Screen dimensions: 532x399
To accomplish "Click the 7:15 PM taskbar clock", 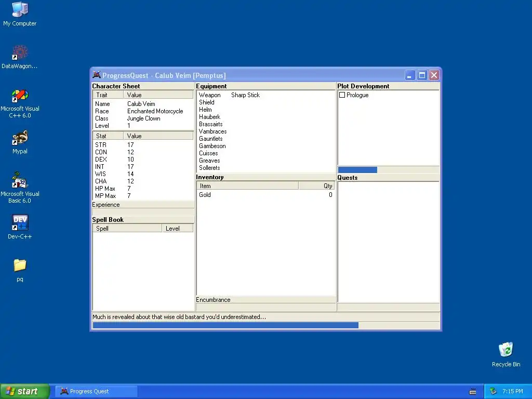I will [x=513, y=391].
